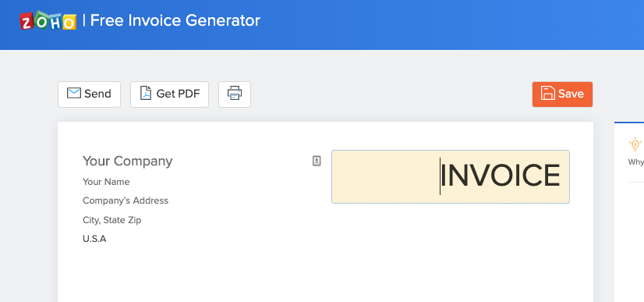Click the lightbulb tip icon

(635, 144)
